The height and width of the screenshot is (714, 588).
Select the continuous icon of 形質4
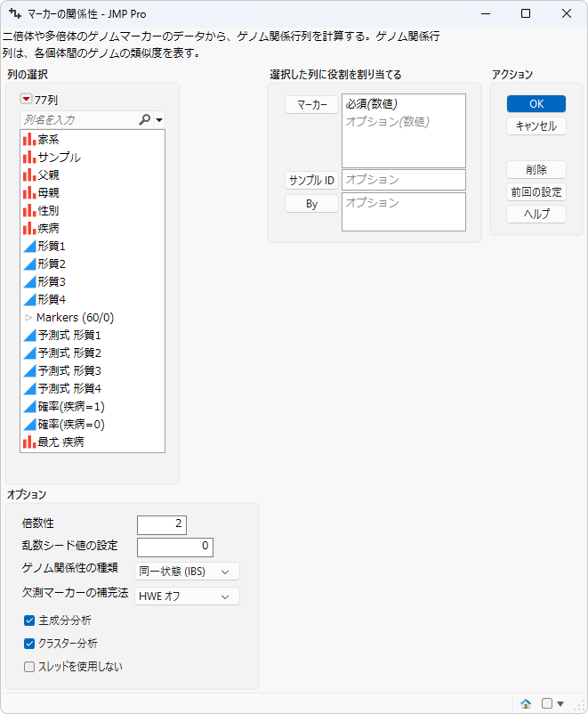[x=29, y=300]
